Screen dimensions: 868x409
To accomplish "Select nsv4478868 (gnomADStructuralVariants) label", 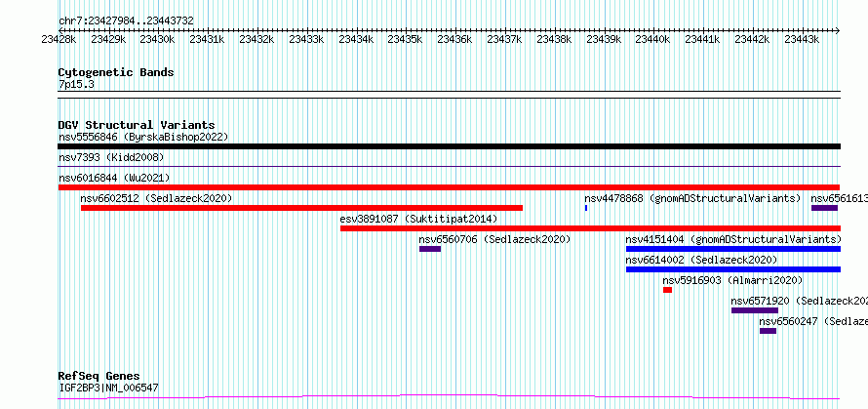I will tap(692, 198).
